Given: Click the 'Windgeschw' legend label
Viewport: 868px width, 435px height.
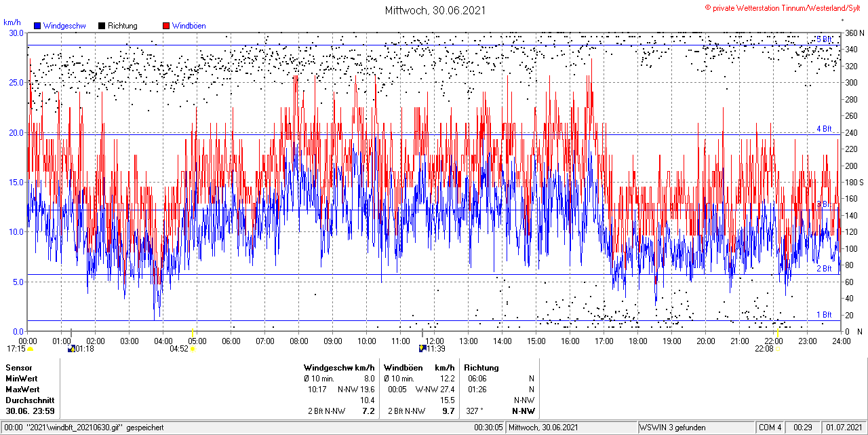Looking at the screenshot, I should [64, 26].
